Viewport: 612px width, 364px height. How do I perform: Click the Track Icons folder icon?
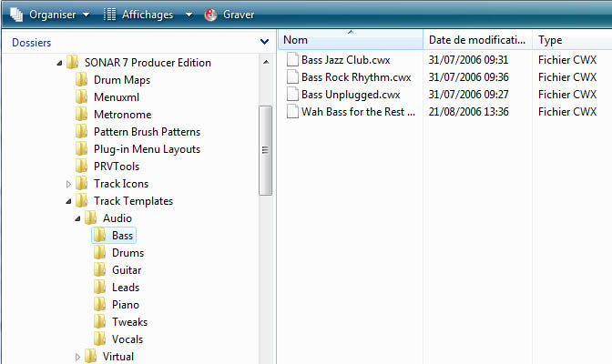click(82, 184)
